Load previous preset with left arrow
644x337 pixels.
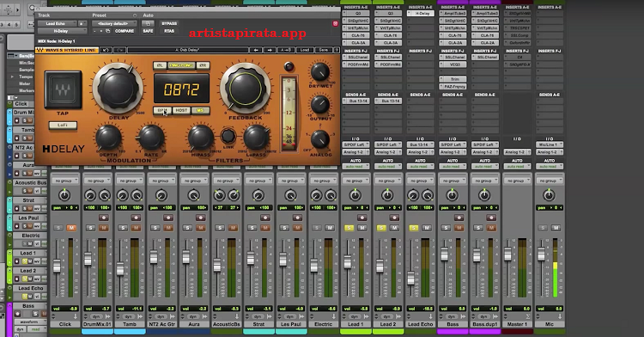256,50
